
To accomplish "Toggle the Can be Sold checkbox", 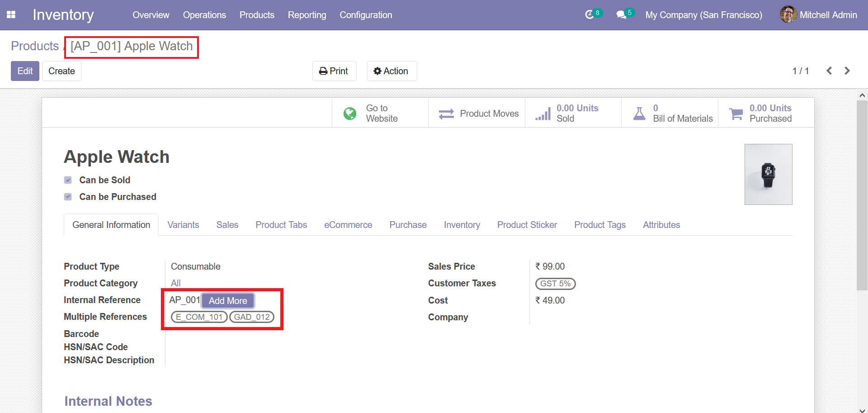I will (x=68, y=180).
